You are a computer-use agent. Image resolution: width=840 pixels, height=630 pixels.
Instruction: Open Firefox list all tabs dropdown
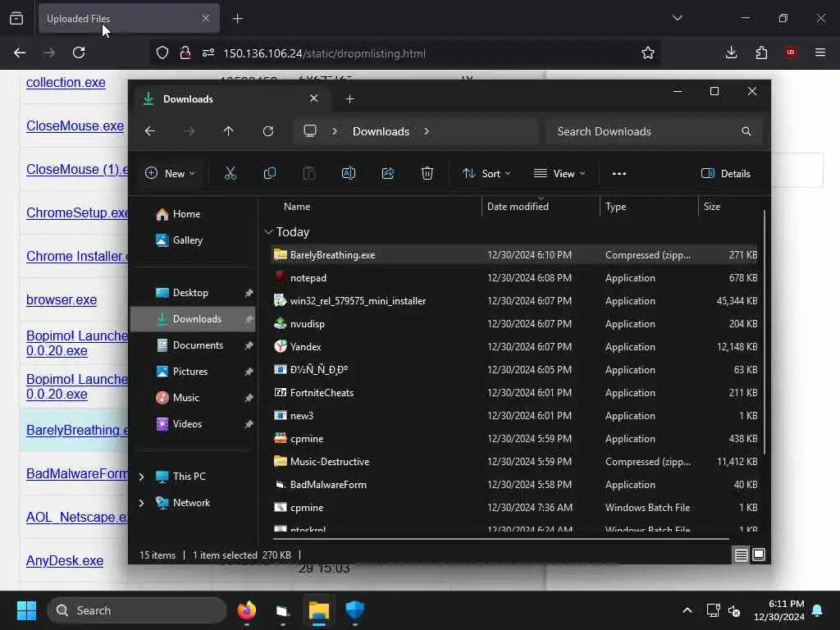(678, 18)
